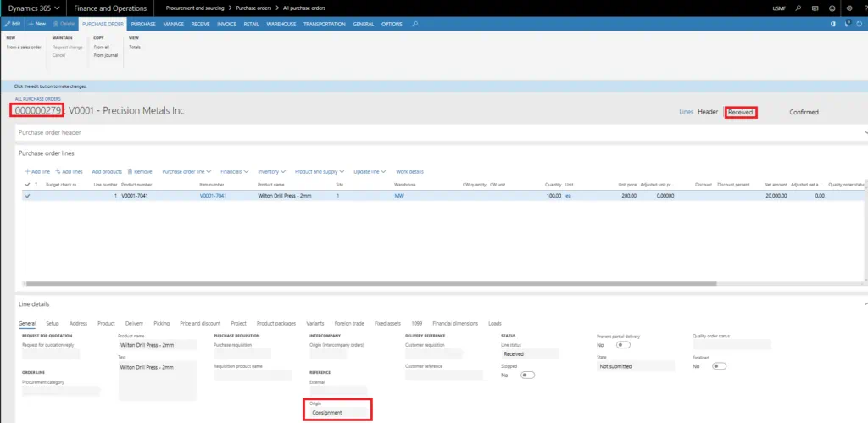Click Totals under View

tap(135, 47)
